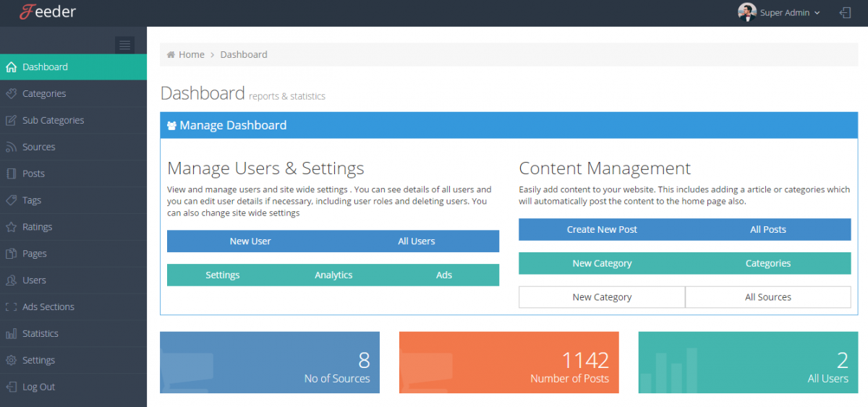Click the Super Admin avatar picture
The image size is (868, 407).
[746, 12]
